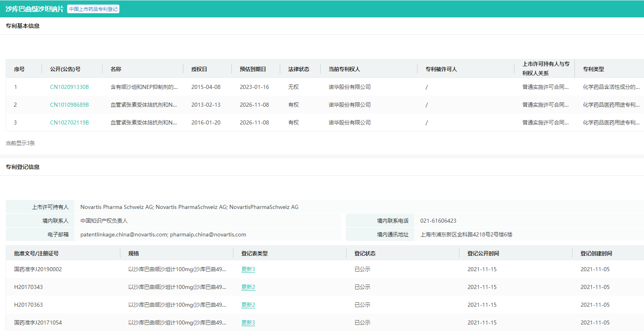Click truncated patent name 含有缬沙坦和NEP抑制剂的...
The width and height of the screenshot is (644, 331).
coord(144,87)
